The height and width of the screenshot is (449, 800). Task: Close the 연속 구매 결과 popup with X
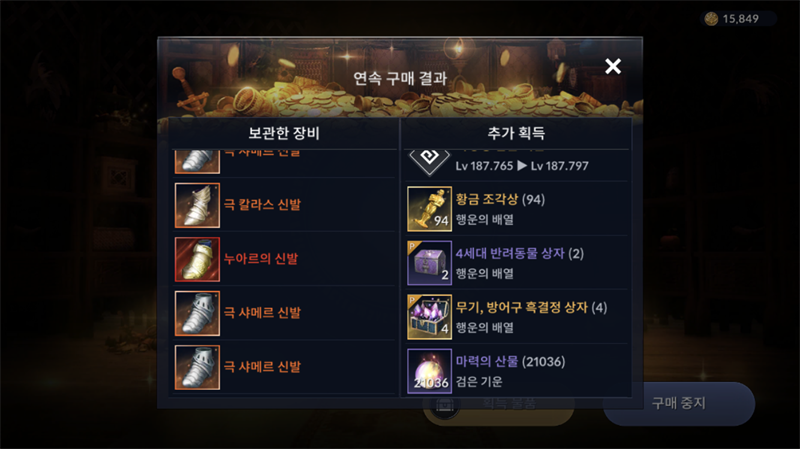tap(613, 66)
